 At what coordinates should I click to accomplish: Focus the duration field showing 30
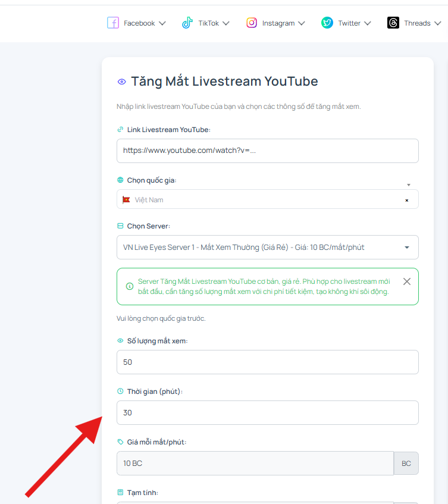pos(267,412)
